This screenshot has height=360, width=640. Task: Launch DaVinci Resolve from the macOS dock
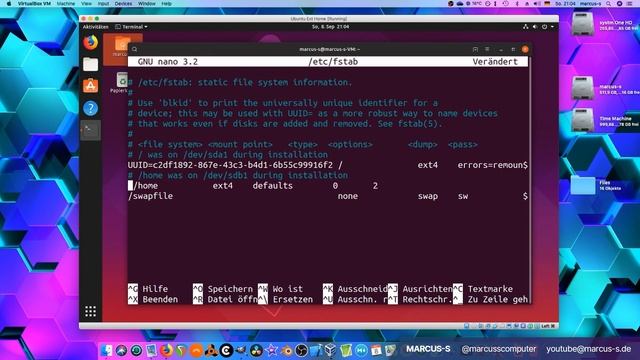click(256, 350)
